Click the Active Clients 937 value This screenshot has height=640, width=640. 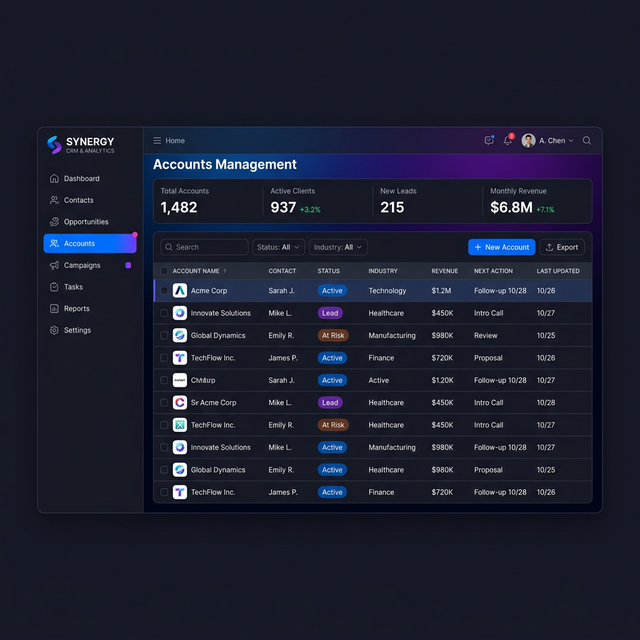[283, 207]
